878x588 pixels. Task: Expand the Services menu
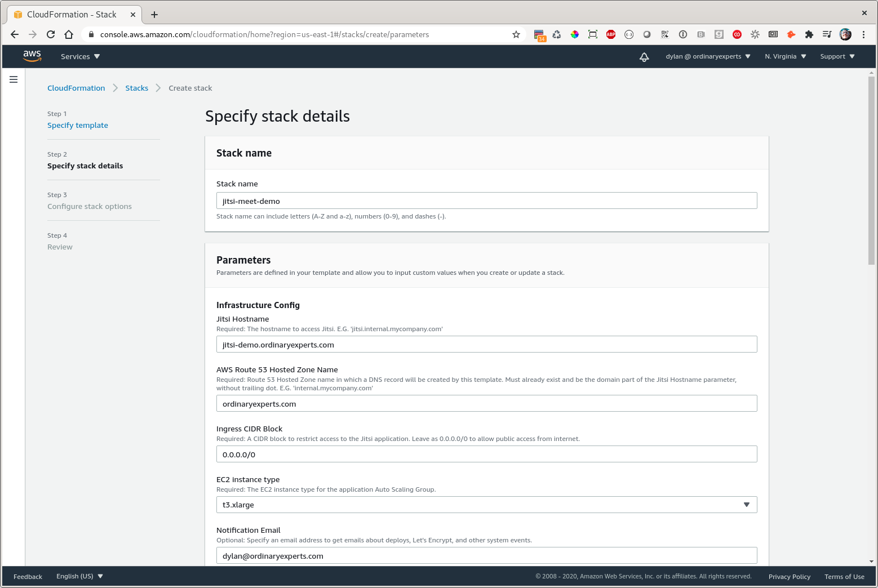point(80,56)
